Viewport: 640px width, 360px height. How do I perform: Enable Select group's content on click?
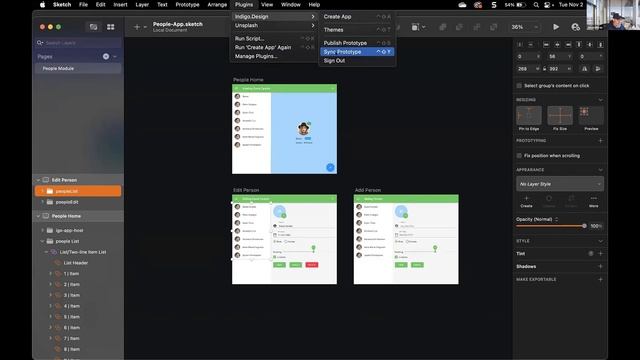click(x=519, y=86)
